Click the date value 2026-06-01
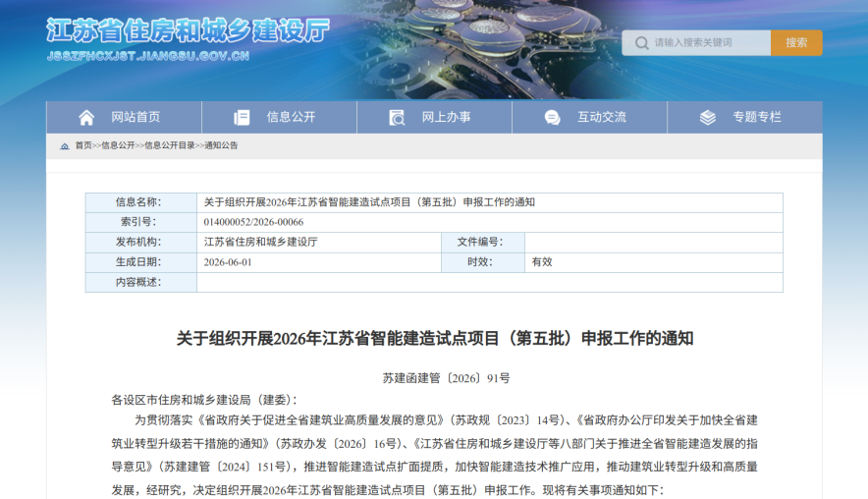The width and height of the screenshot is (868, 499). coord(228,262)
